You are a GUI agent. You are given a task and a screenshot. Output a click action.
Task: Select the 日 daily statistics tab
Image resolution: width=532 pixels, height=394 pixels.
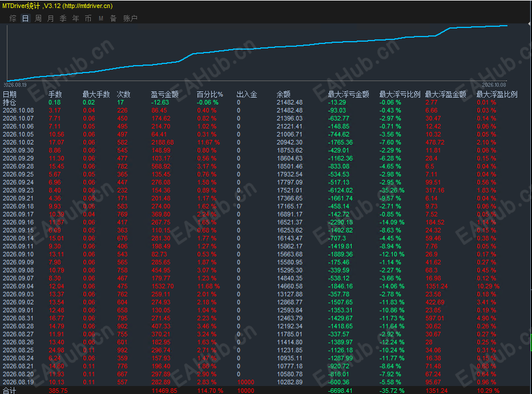pos(26,18)
